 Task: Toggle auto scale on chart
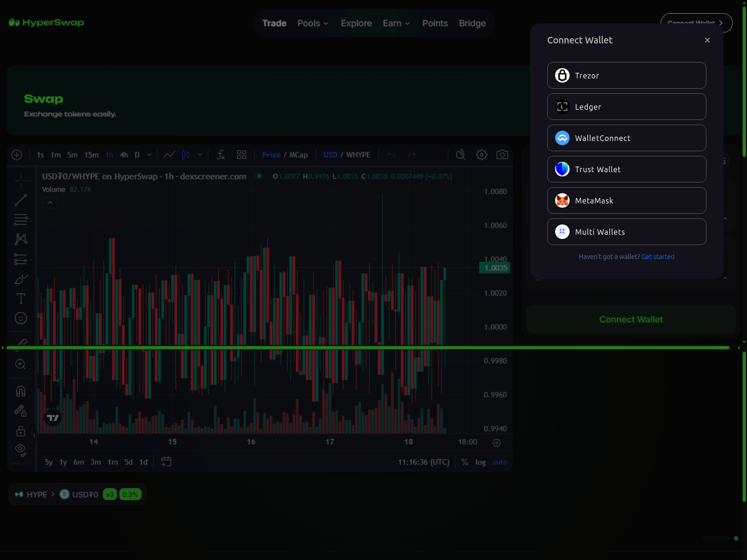(500, 462)
